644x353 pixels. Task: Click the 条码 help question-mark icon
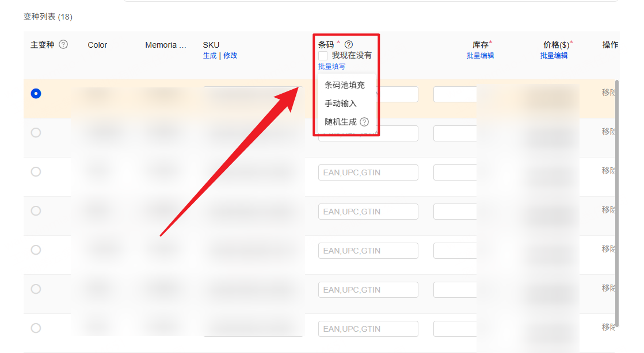(349, 45)
